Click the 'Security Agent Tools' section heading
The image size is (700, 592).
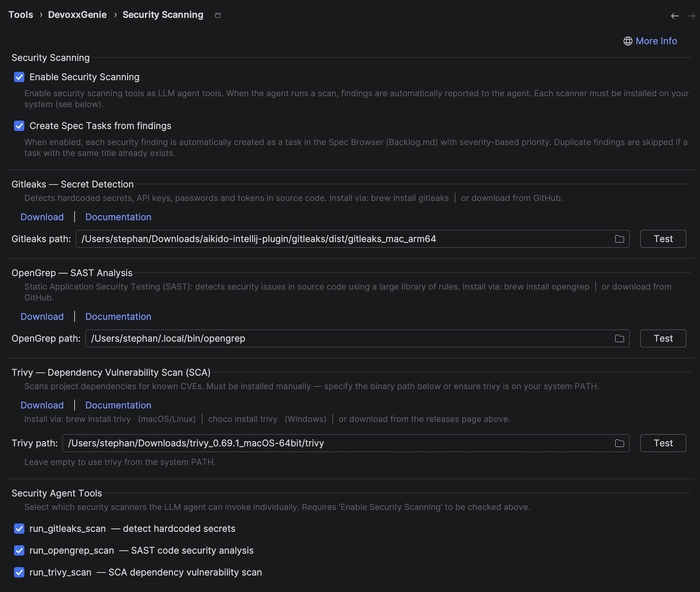coord(57,493)
